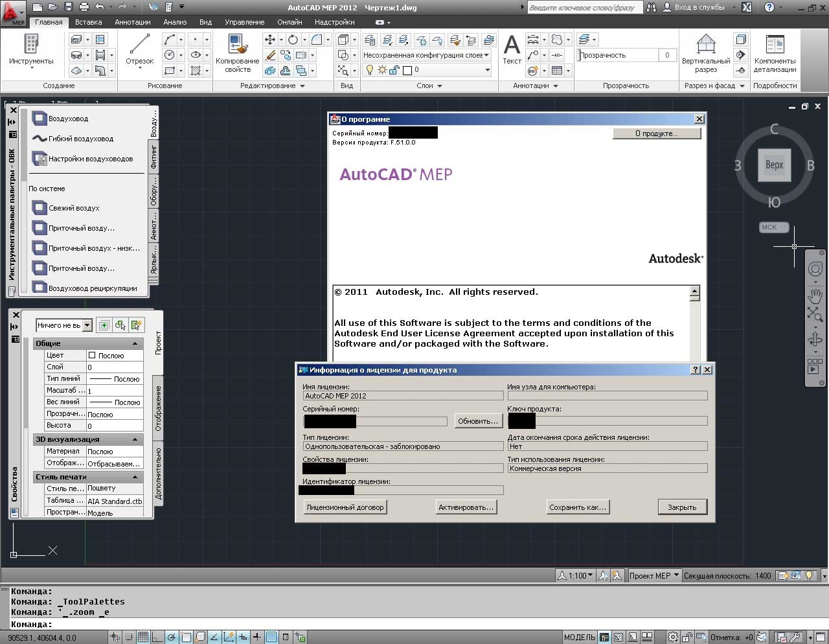The height and width of the screenshot is (644, 829).
Task: Open the layer configuration dropdown
Action: [487, 55]
